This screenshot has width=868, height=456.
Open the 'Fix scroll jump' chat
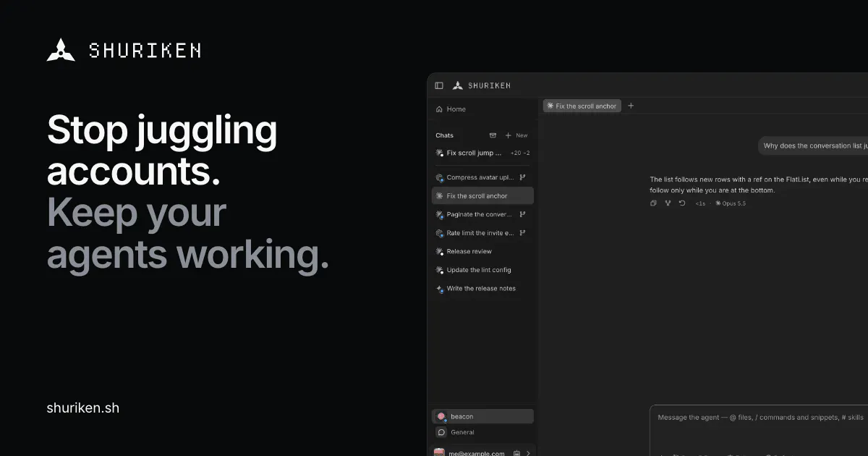482,153
